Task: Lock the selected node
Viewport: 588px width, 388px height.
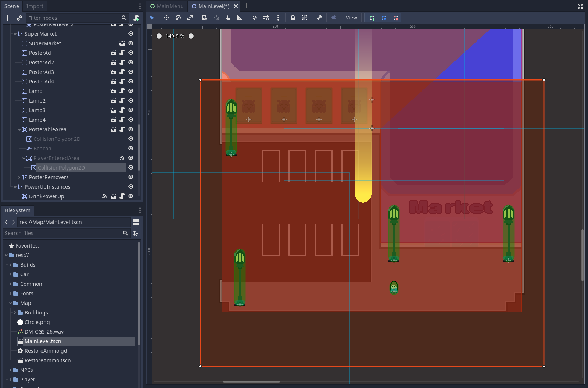Action: (x=293, y=18)
